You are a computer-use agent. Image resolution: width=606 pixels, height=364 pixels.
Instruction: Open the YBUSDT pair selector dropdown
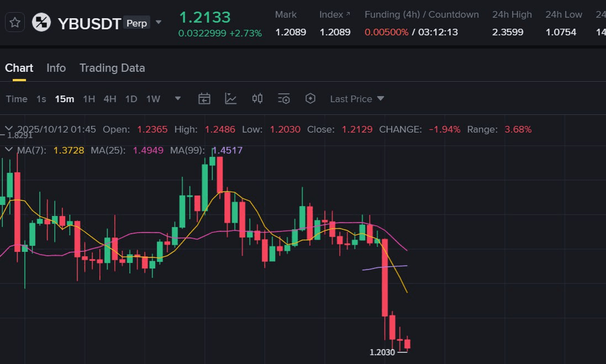159,23
